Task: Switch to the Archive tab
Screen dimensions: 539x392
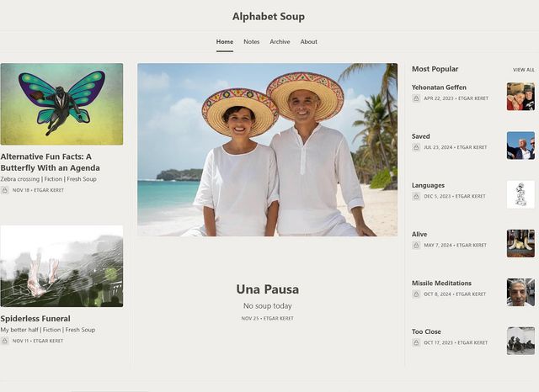Action: (x=280, y=41)
